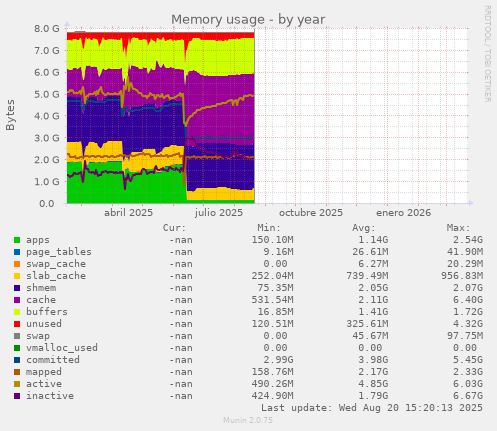Click the '5.0 G' y-axis label
The height and width of the screenshot is (431, 497).
coord(47,94)
